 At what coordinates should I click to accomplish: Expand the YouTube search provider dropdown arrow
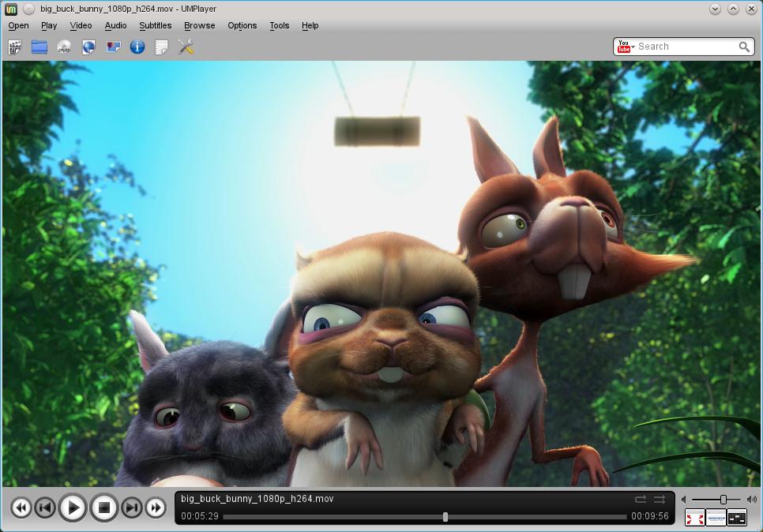tap(633, 47)
